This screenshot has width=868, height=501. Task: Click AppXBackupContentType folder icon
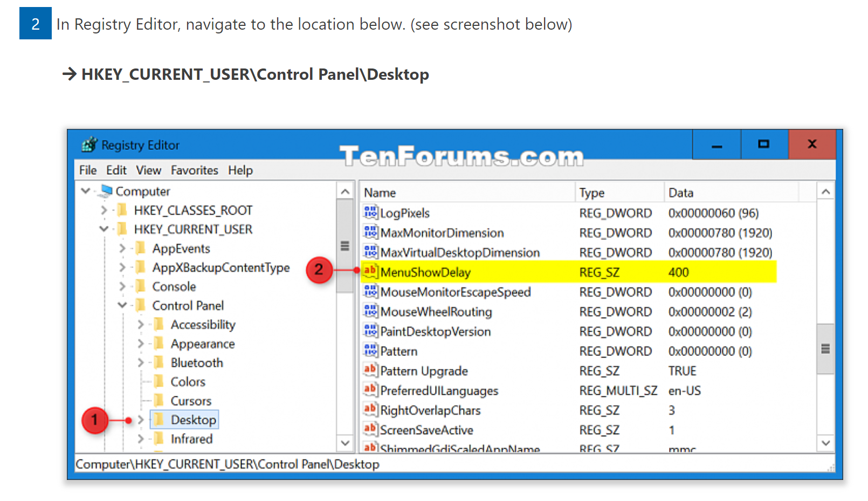click(141, 267)
